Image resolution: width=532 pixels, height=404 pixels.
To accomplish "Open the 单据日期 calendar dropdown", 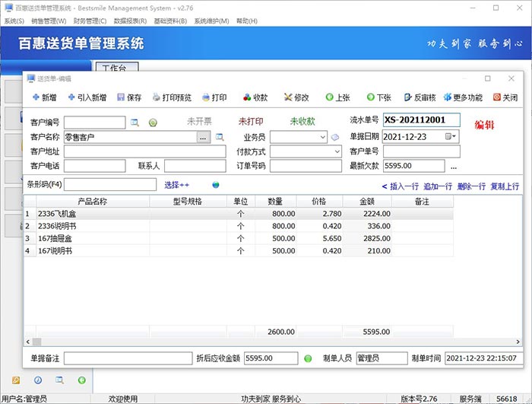I will point(451,137).
